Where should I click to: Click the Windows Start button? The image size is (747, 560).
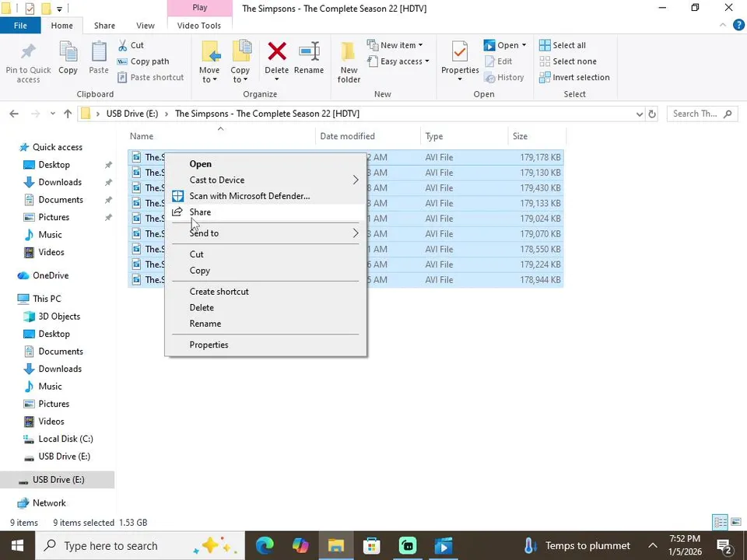17,546
